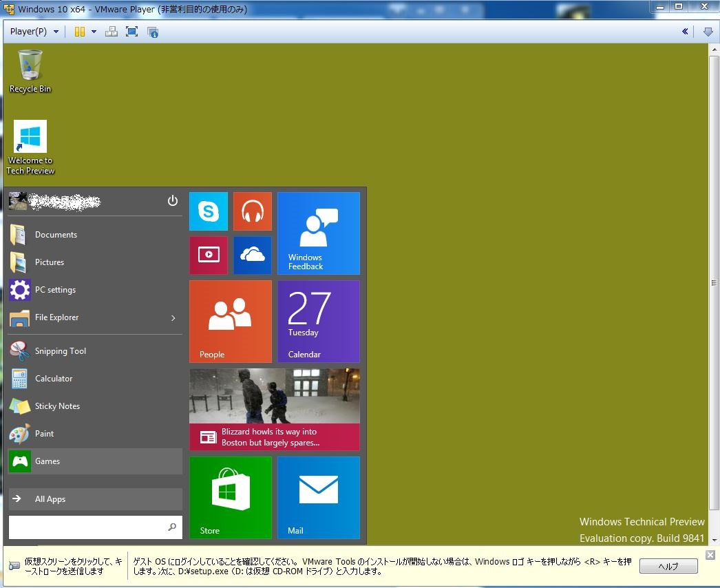The height and width of the screenshot is (588, 720).
Task: Expand the File Explorer jump list arrow
Action: click(x=173, y=318)
